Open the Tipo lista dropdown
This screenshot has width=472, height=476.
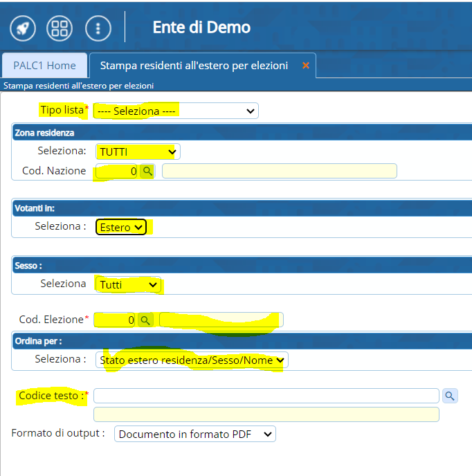(x=175, y=111)
